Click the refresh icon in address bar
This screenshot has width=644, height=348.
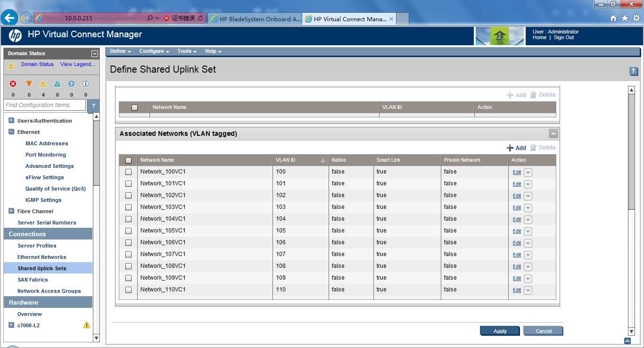tap(200, 18)
